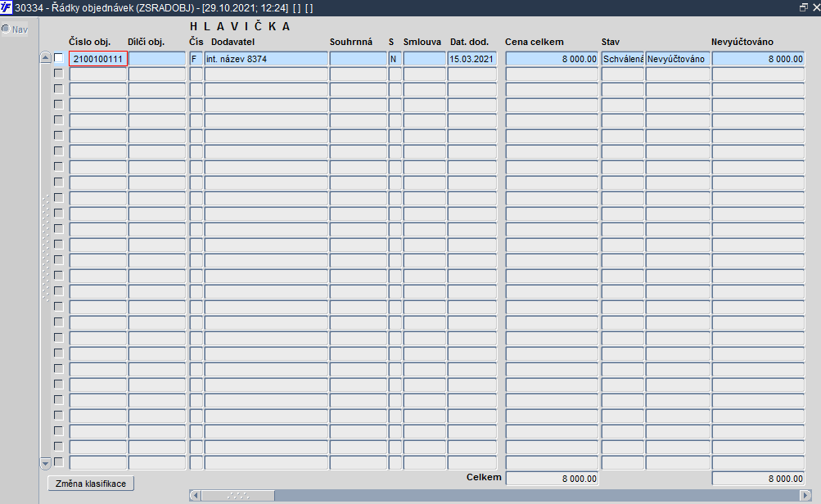Click Nevyúčtováno amount 8 000.00 in first row
821x504 pixels.
click(758, 59)
